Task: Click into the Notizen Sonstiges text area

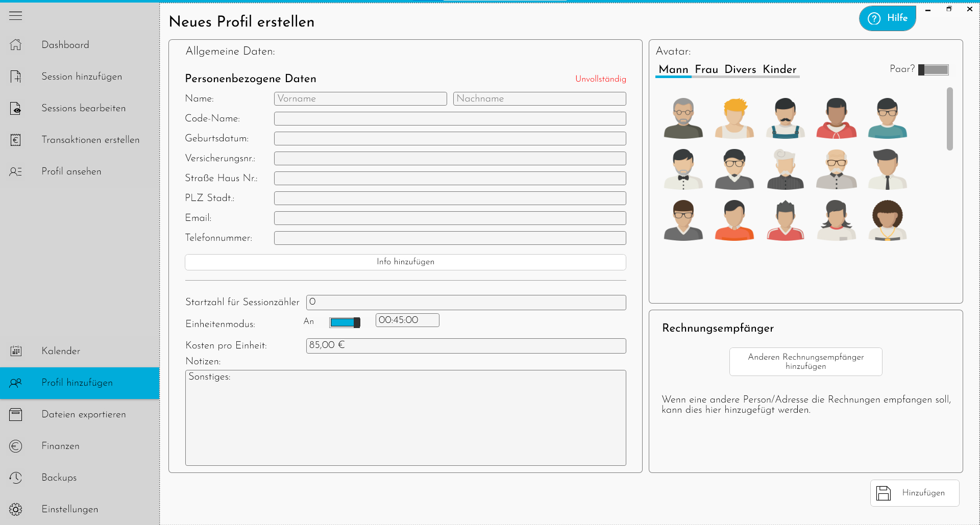Action: [405, 418]
